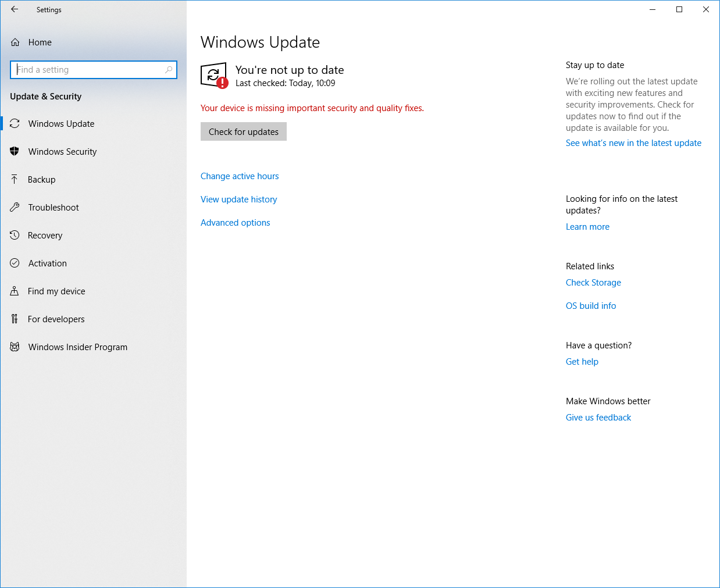Go to the Backup section
Screen dimensions: 720x588
pyautogui.click(x=94, y=179)
